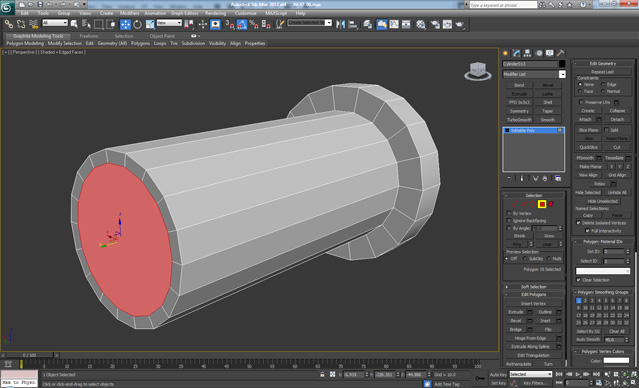Select the Edge constraint radio button
This screenshot has width=639, height=388.
(x=603, y=84)
